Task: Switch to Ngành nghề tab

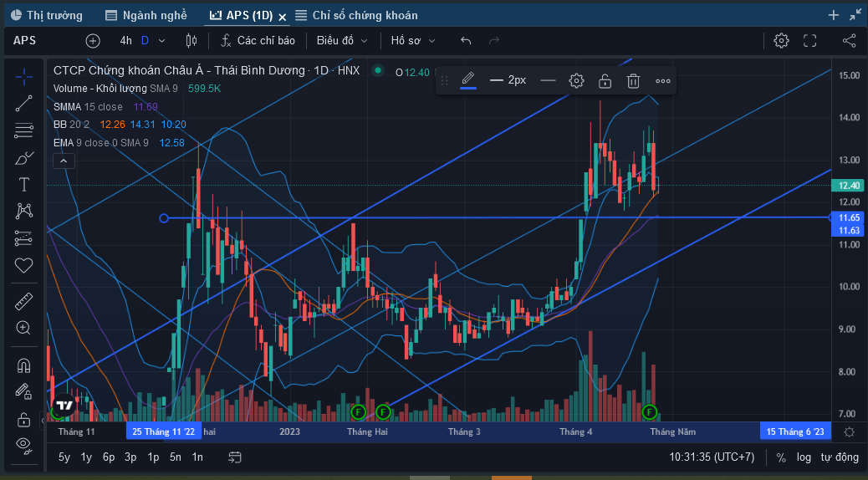Action: click(x=146, y=16)
